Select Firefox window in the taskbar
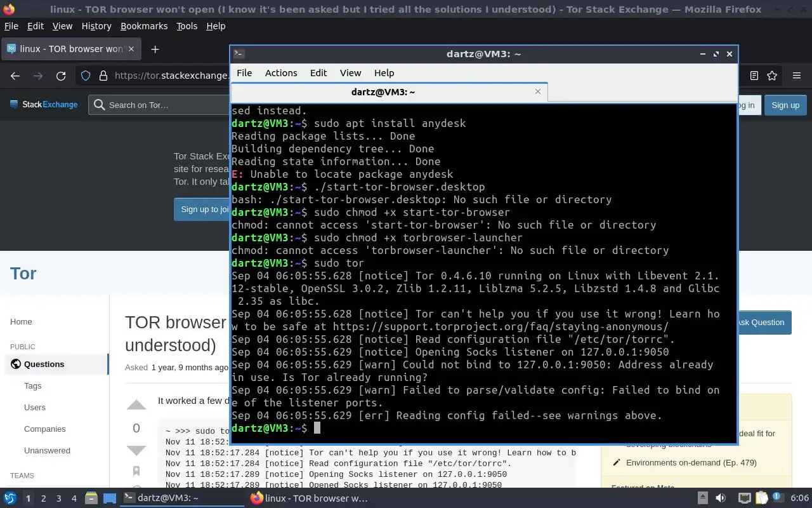 pyautogui.click(x=309, y=498)
